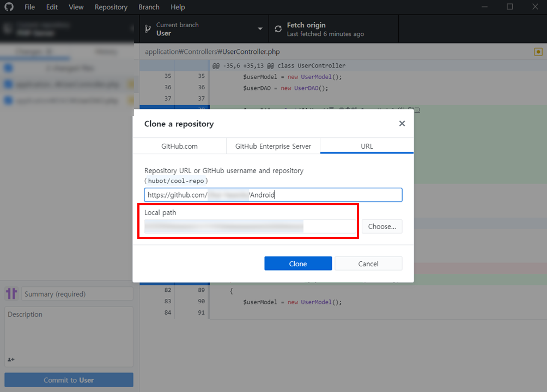Image resolution: width=547 pixels, height=392 pixels.
Task: Click diff line number 90
Action: click(201, 301)
